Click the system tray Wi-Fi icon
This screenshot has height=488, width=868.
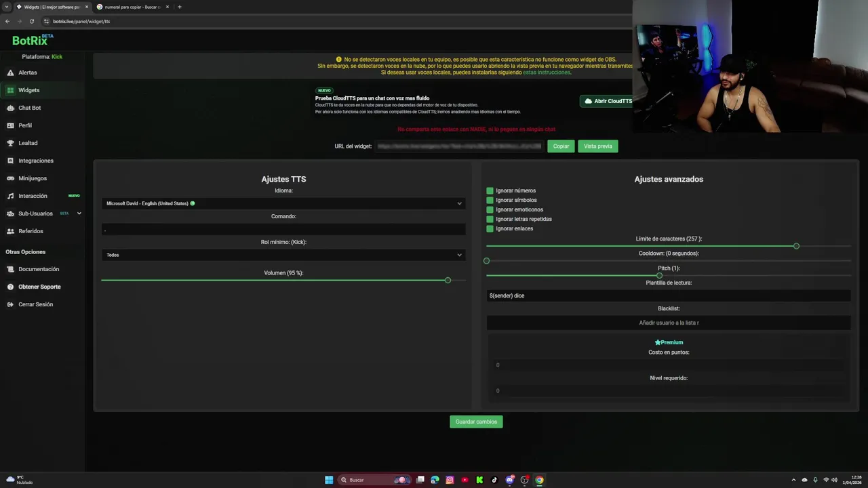[826, 480]
